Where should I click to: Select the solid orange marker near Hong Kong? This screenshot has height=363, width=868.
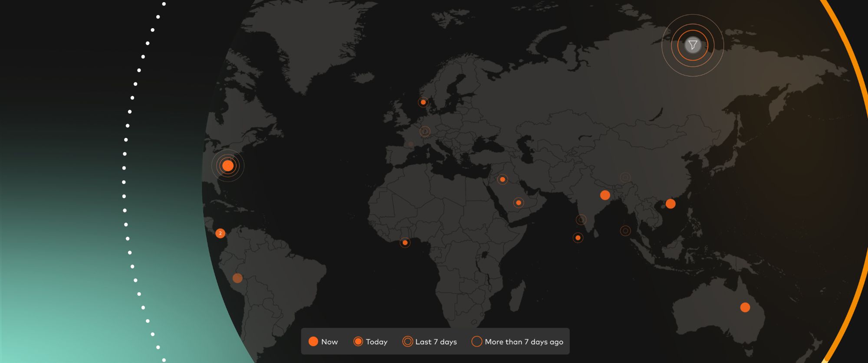tap(671, 204)
